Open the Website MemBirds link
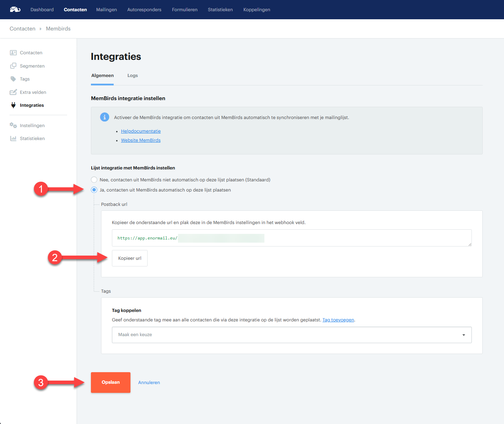The width and height of the screenshot is (504, 424). click(x=141, y=140)
